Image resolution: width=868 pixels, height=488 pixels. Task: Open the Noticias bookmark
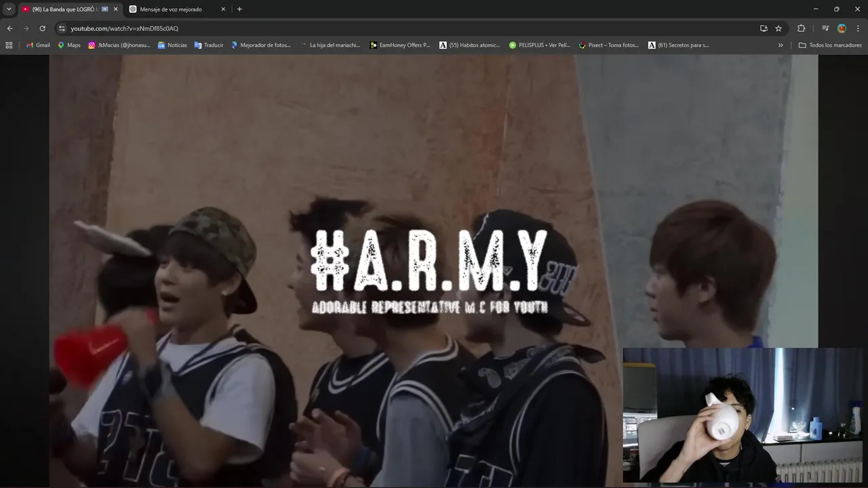(x=172, y=45)
